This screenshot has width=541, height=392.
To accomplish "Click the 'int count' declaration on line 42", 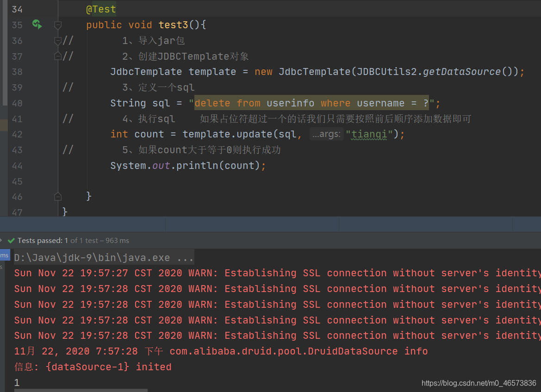I will click(x=137, y=134).
